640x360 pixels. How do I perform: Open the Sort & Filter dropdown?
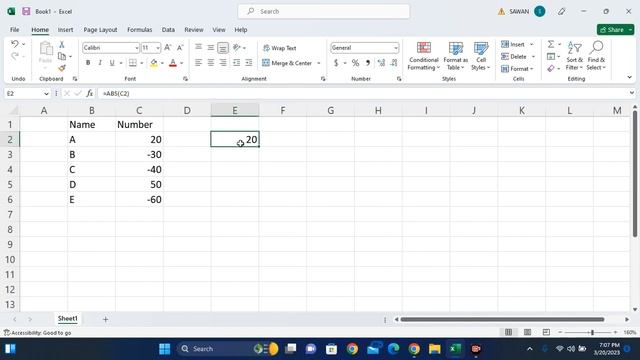pos(574,56)
